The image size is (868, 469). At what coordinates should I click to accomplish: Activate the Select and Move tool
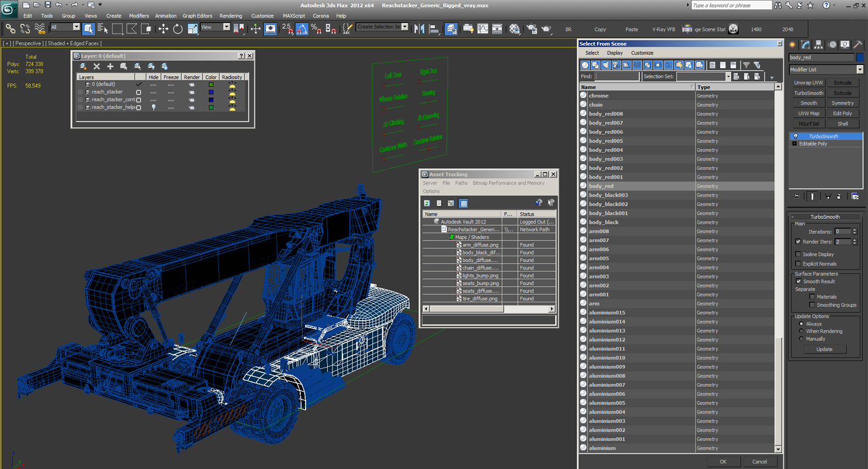[x=163, y=28]
